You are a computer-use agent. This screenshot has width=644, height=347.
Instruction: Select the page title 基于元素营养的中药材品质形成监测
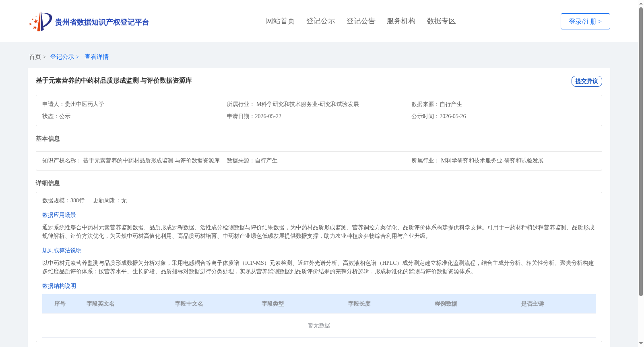(x=114, y=81)
